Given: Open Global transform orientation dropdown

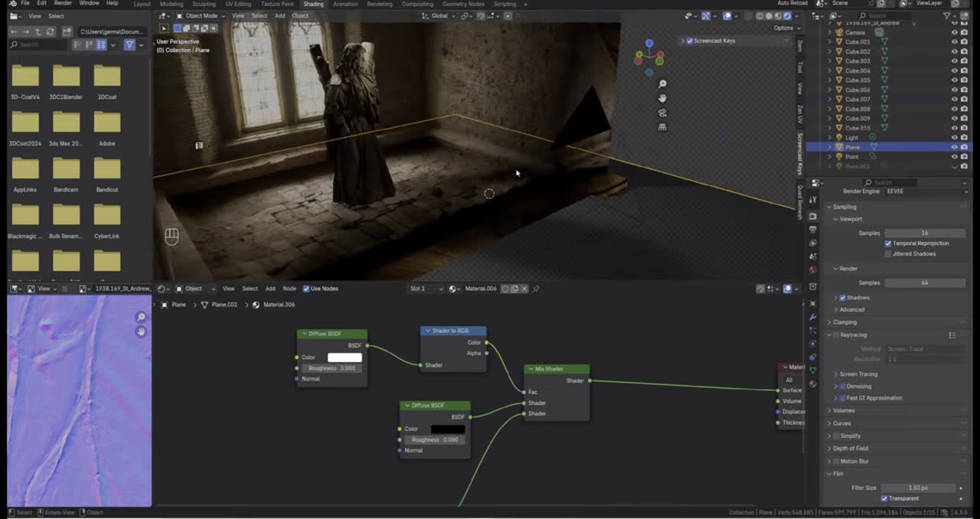Looking at the screenshot, I should pos(439,15).
